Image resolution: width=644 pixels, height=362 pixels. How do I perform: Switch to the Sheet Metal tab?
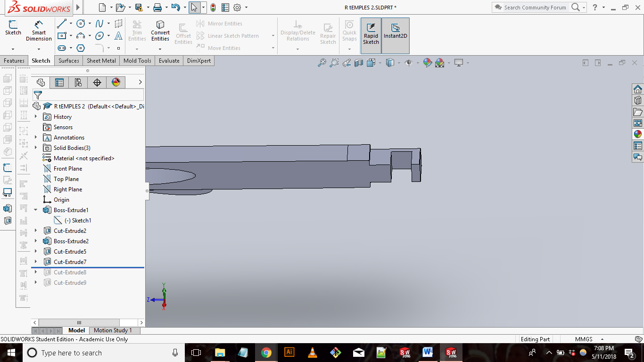(x=101, y=61)
